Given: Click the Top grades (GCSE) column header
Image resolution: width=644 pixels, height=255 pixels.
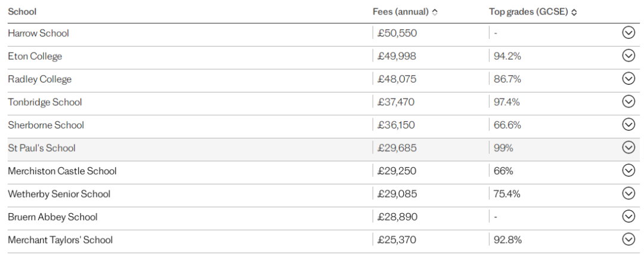Looking at the screenshot, I should tap(528, 12).
